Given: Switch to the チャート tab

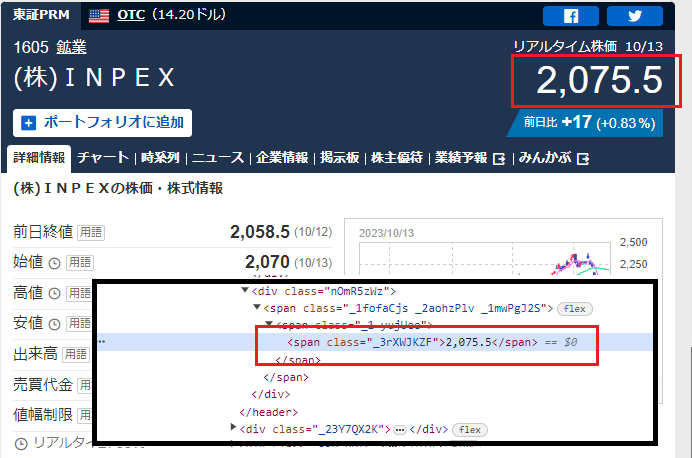Looking at the screenshot, I should point(103,158).
